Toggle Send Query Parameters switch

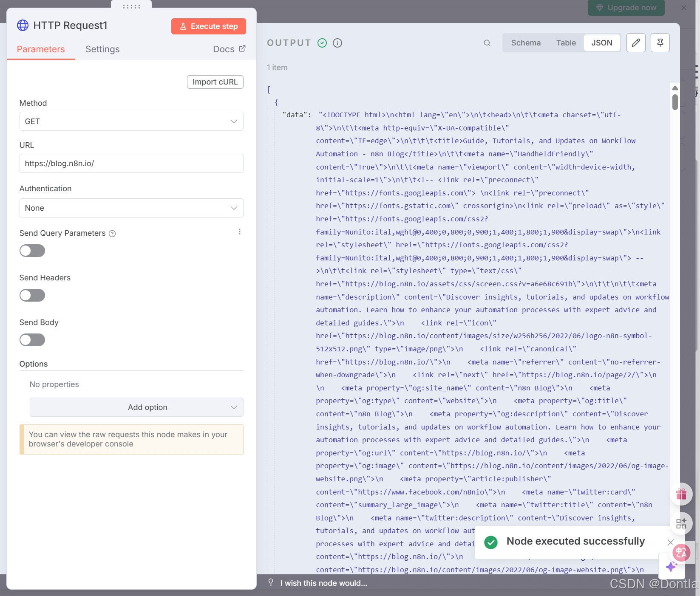[x=32, y=251]
